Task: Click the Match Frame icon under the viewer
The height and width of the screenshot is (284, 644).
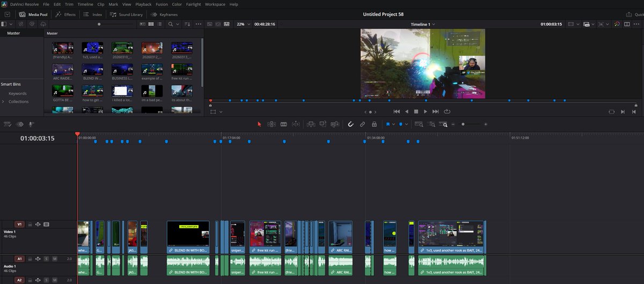Action: [x=612, y=111]
